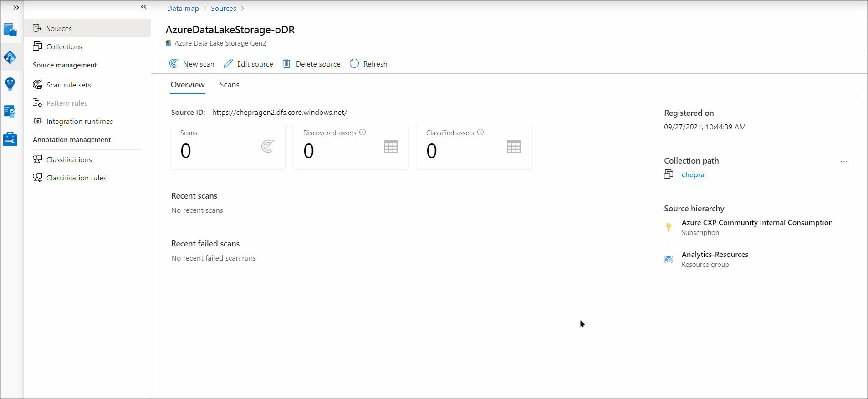
Task: Open the chepra collection link
Action: (x=693, y=175)
